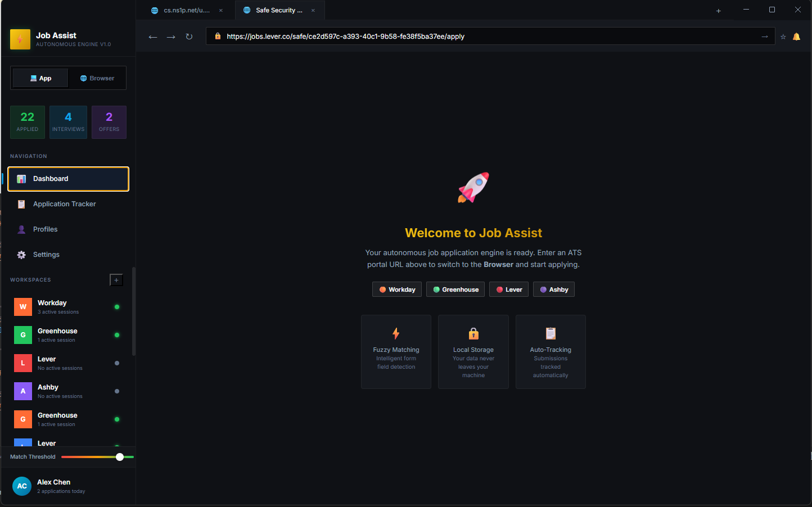812x507 pixels.
Task: Open notifications bell icon
Action: coord(796,37)
